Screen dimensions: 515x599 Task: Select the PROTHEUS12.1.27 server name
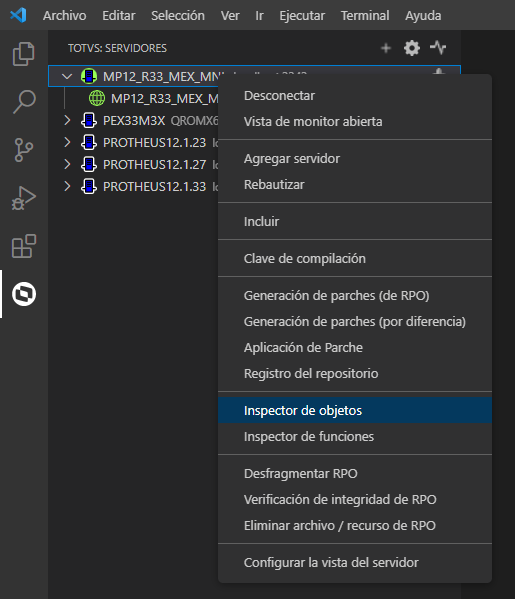pyautogui.click(x=154, y=165)
